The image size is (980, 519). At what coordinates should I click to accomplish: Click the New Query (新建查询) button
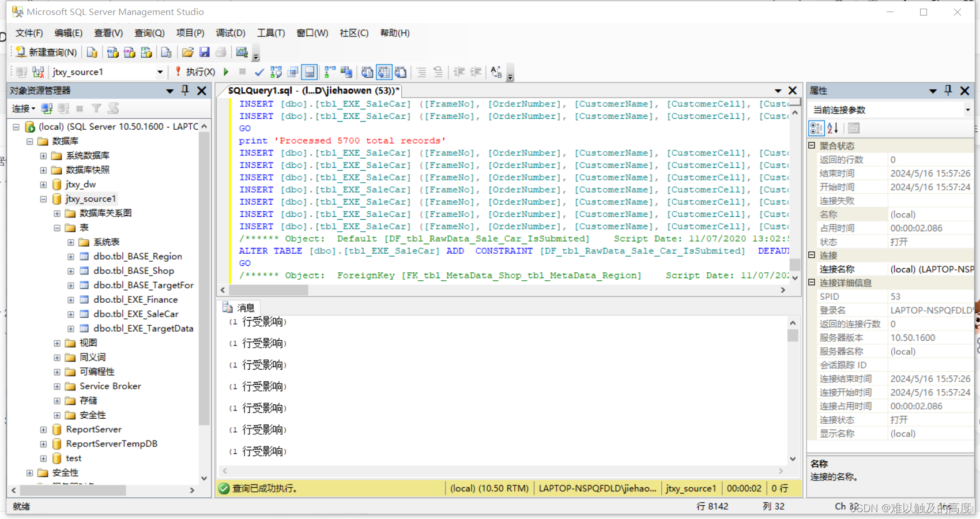(46, 52)
